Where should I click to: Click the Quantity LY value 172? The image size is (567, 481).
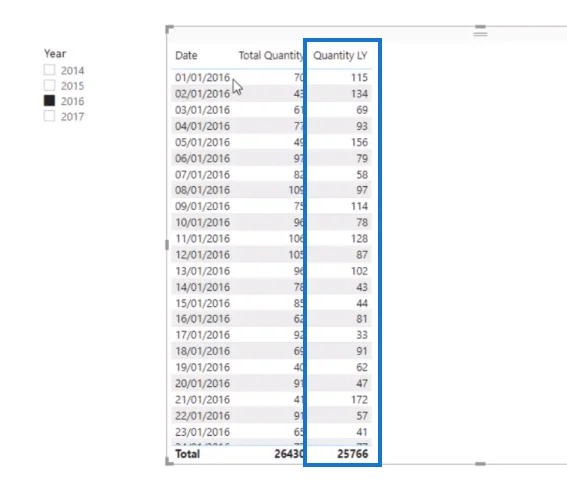pos(359,400)
